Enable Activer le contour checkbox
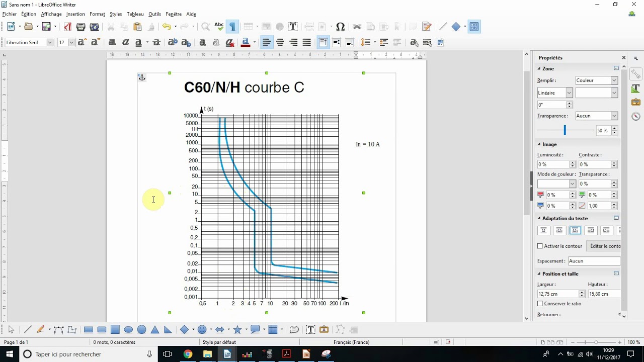This screenshot has width=644, height=362. (x=540, y=246)
